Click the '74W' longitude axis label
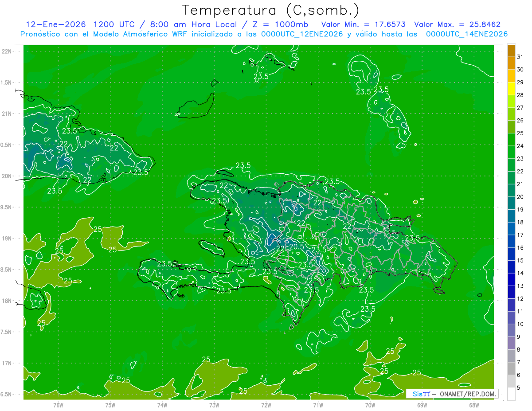Screen dimensions: 532x411 pos(162,405)
